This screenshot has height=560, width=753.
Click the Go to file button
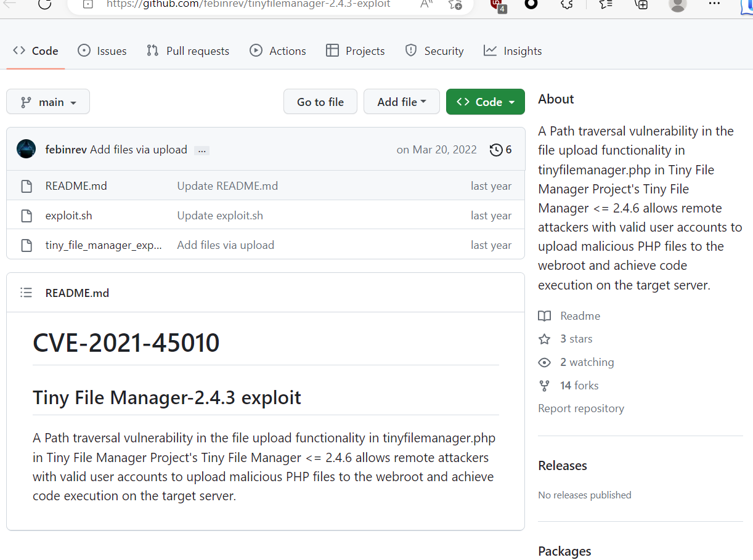(x=320, y=102)
